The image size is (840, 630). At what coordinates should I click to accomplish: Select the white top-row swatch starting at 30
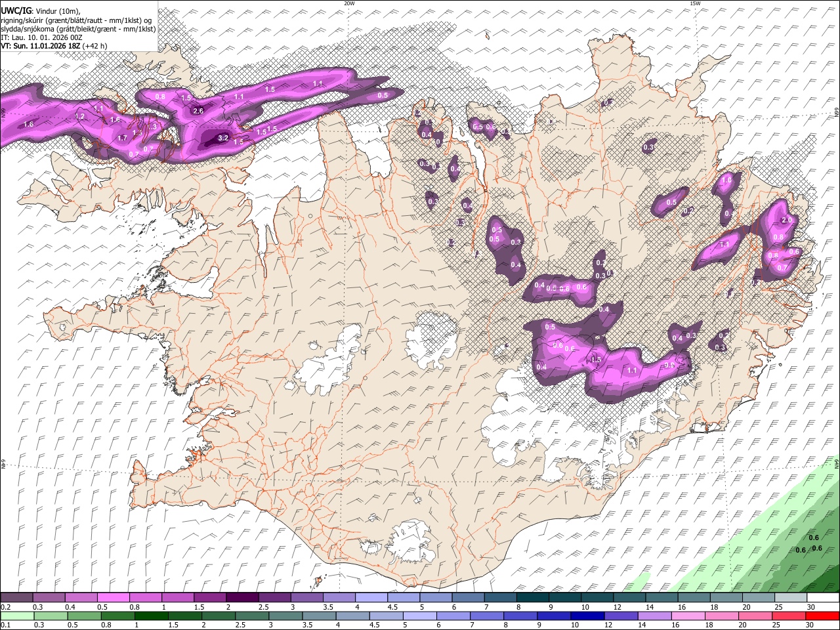tap(822, 598)
